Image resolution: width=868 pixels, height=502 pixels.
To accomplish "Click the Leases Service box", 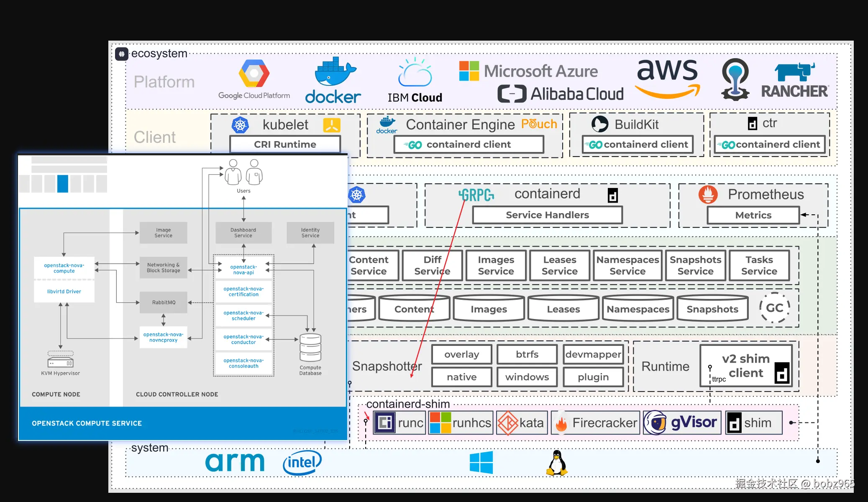I will tap(559, 265).
